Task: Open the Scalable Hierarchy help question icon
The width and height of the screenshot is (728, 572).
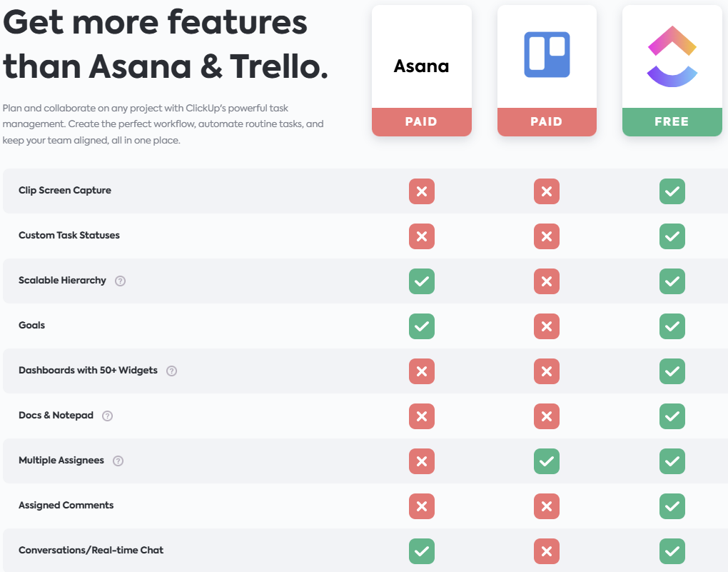Action: coord(120,281)
